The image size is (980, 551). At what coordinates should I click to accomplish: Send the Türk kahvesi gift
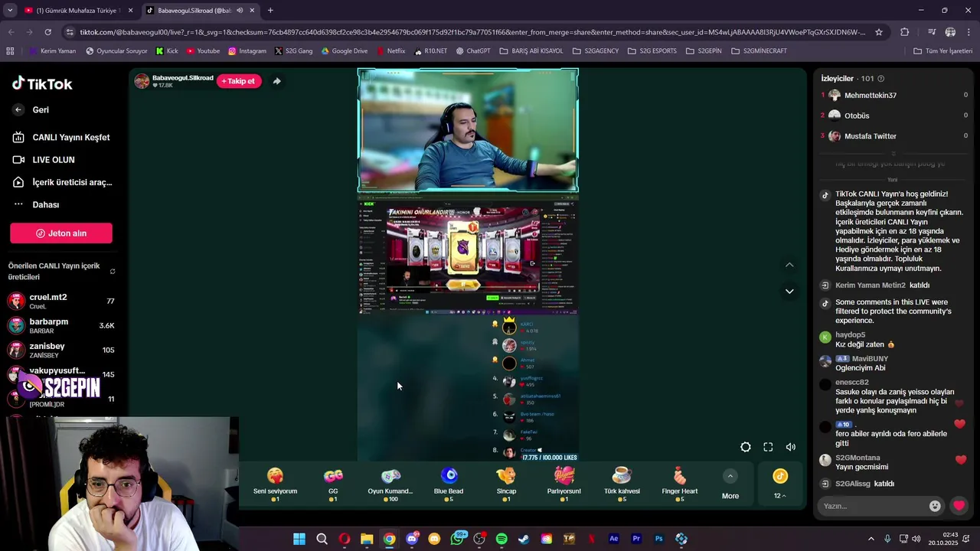click(622, 484)
